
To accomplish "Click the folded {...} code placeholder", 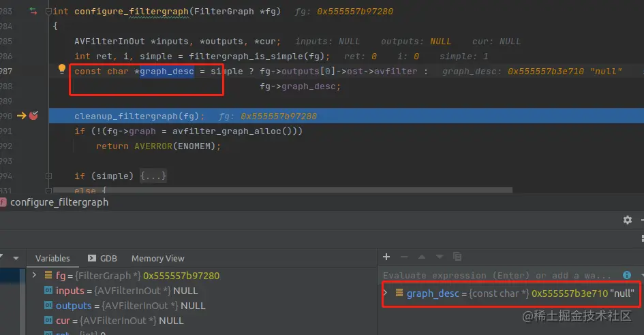I will [153, 176].
